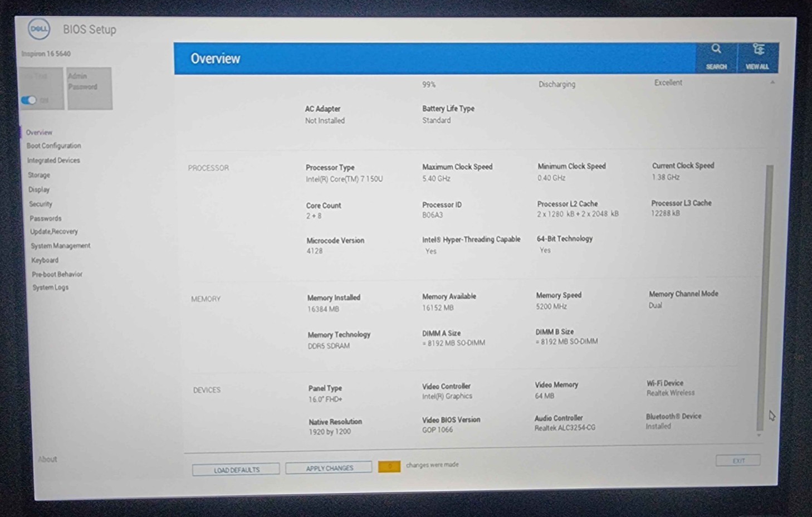This screenshot has width=812, height=517.
Task: Click the Excellent battery health text
Action: coord(668,82)
